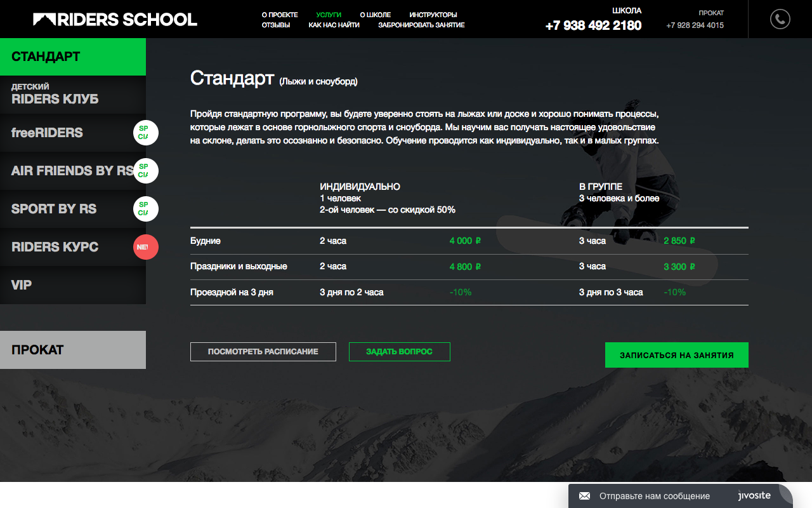Open the О проекте menu item
Image resolution: width=812 pixels, height=508 pixels.
280,15
